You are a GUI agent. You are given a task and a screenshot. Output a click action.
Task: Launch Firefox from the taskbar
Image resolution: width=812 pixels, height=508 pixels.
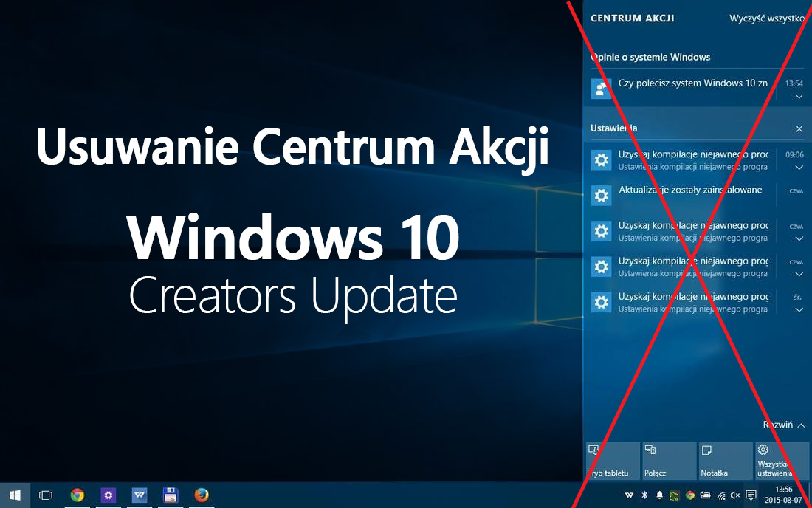pyautogui.click(x=202, y=495)
